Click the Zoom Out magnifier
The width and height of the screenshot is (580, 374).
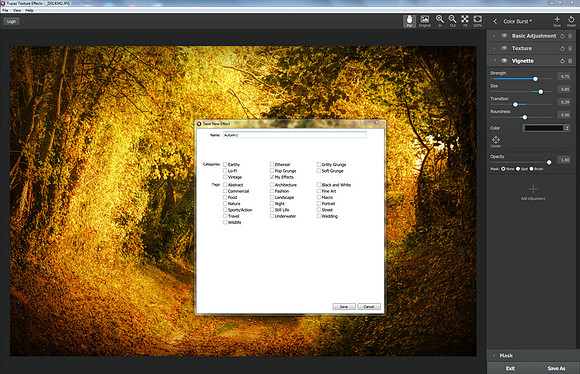pos(452,21)
